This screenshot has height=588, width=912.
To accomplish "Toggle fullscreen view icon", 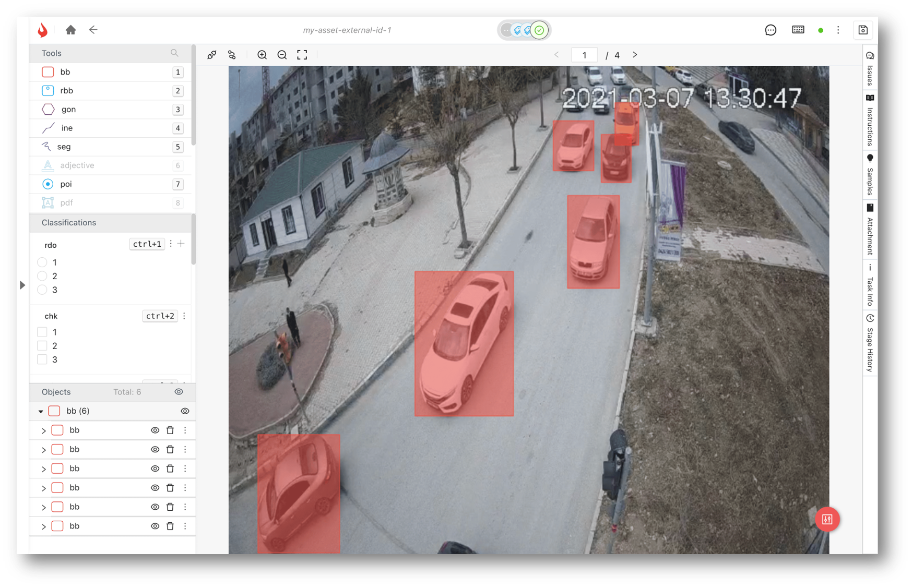I will [x=302, y=55].
